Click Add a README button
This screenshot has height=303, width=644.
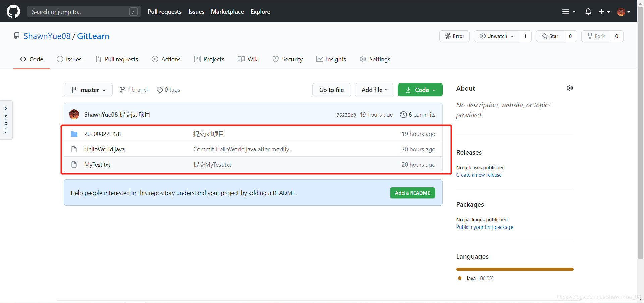tap(413, 193)
